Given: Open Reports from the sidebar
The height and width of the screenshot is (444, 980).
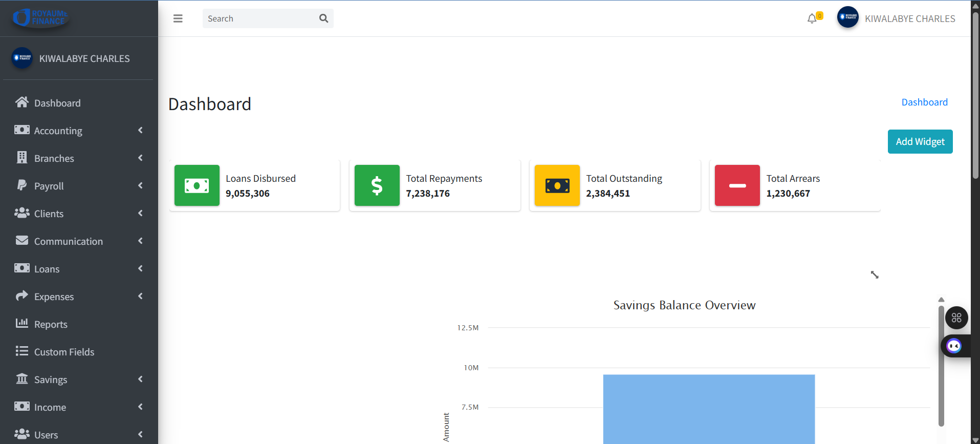Looking at the screenshot, I should [x=51, y=324].
